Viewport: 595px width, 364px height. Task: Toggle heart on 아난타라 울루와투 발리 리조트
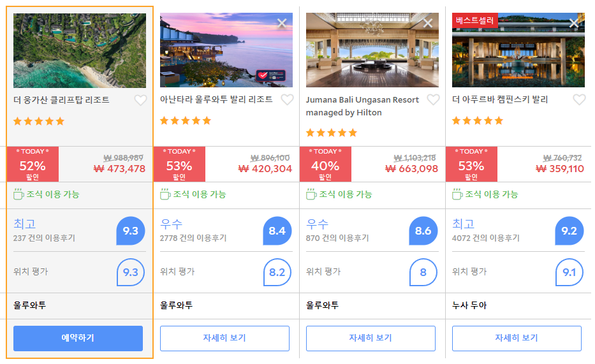coord(287,99)
